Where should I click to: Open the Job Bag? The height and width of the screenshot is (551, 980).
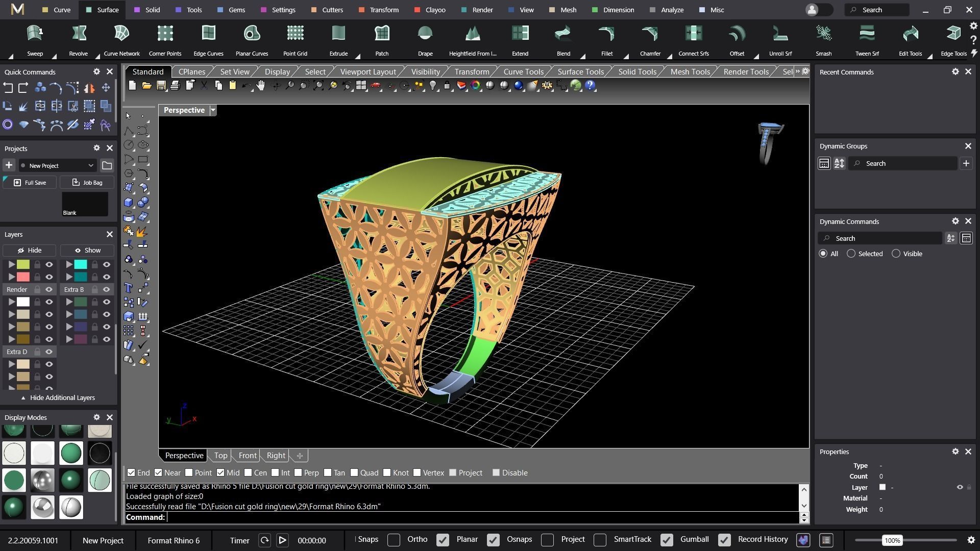[87, 183]
